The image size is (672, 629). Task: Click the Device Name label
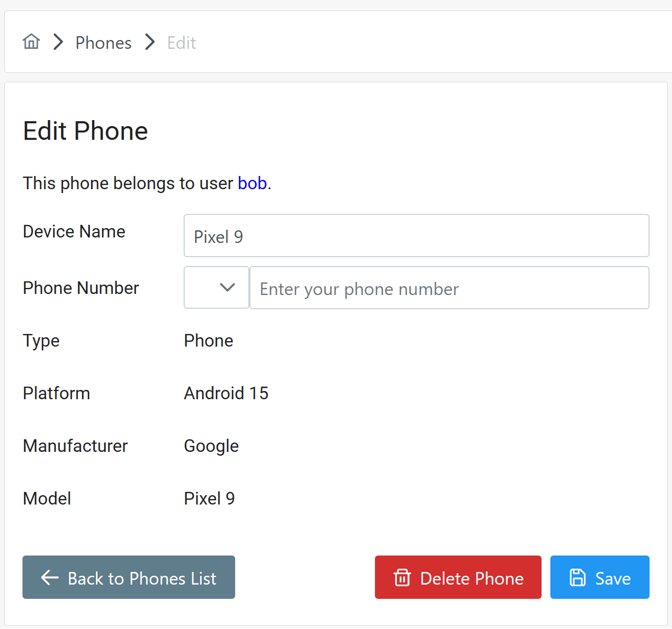pos(74,231)
